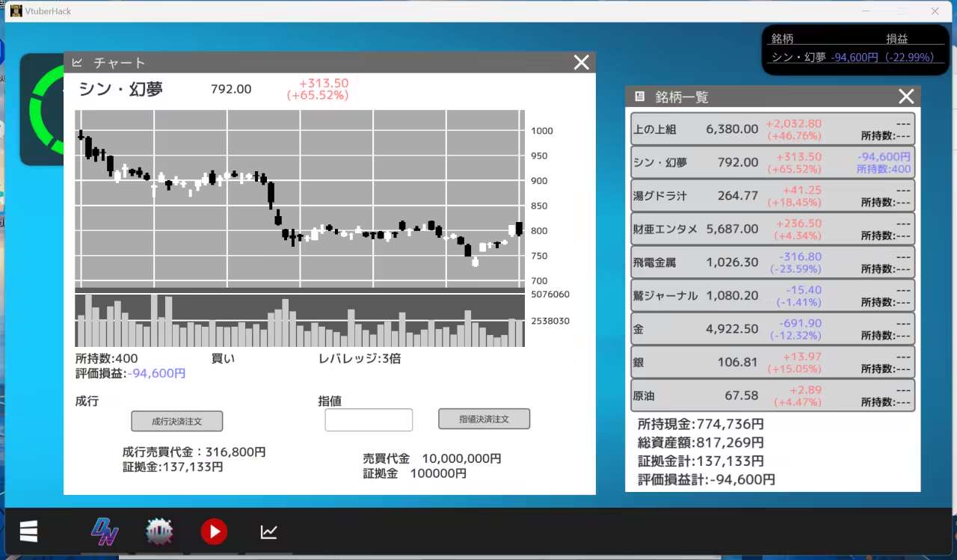Viewport: 957px width, 560px height.
Task: Select 上の上組 in the stock list
Action: pos(772,129)
